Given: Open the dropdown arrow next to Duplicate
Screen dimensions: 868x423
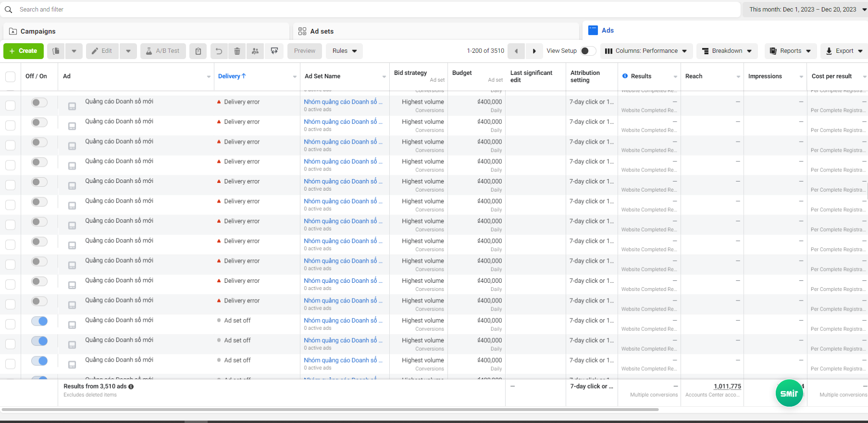Looking at the screenshot, I should pos(74,51).
